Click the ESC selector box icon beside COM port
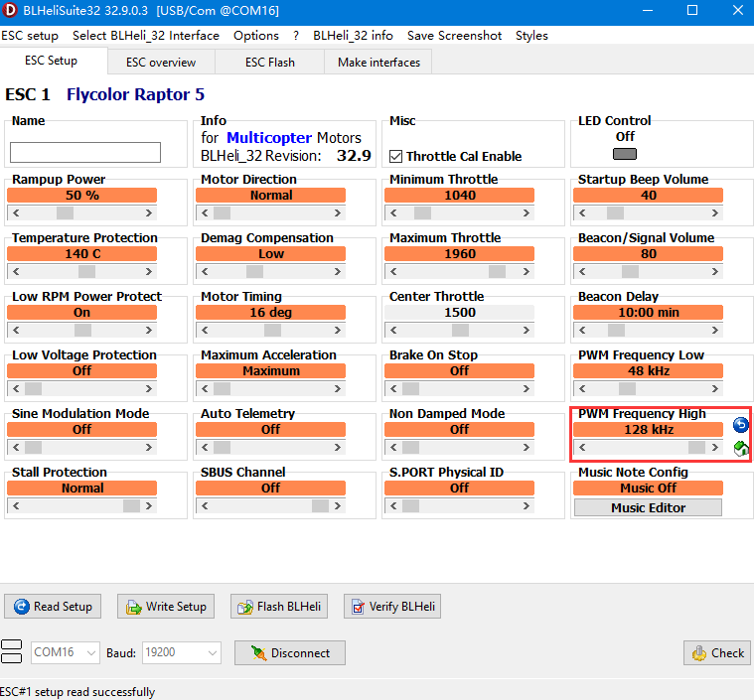Viewport: 754px width, 700px height. [12, 652]
